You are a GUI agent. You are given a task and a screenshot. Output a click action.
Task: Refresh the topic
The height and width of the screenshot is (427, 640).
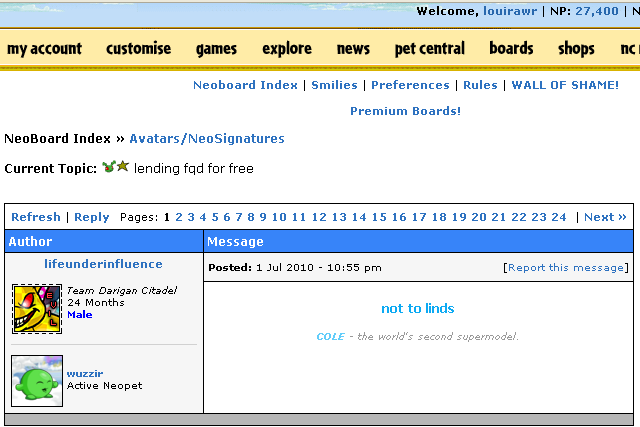tap(36, 217)
